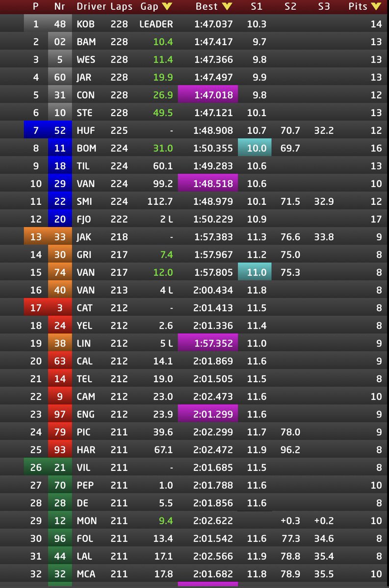Viewport: 389px width, 588px height.
Task: Click gap value 49.5
Action: [x=163, y=112]
